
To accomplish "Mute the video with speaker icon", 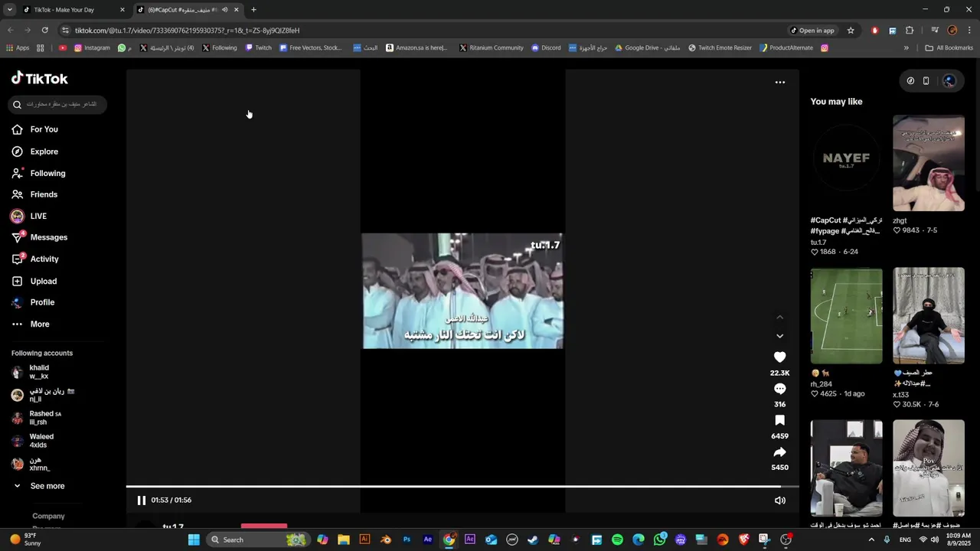I will pos(779,500).
